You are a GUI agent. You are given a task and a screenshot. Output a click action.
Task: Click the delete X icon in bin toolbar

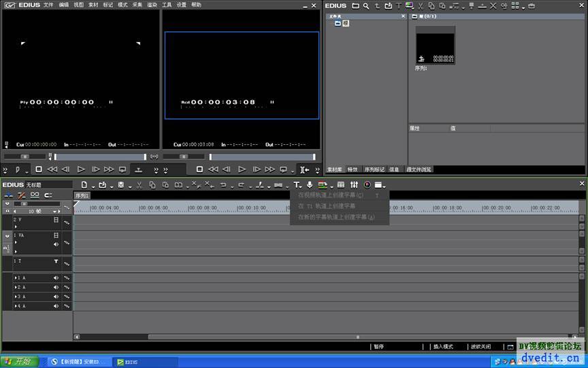click(x=493, y=5)
